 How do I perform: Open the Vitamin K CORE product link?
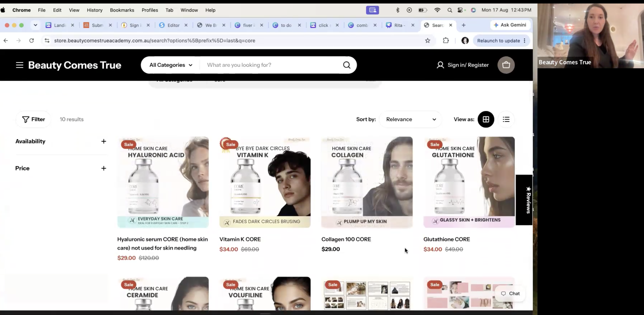pos(240,239)
